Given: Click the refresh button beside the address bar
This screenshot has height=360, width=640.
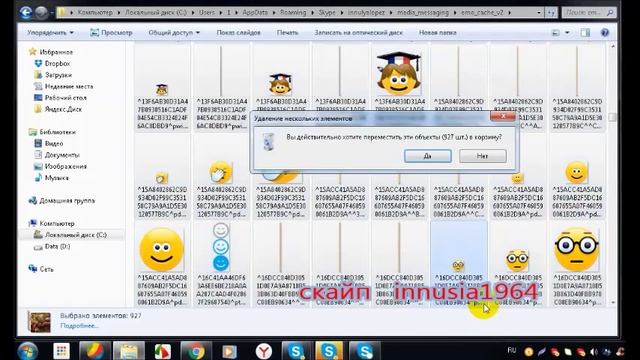Looking at the screenshot, I should (551, 13).
